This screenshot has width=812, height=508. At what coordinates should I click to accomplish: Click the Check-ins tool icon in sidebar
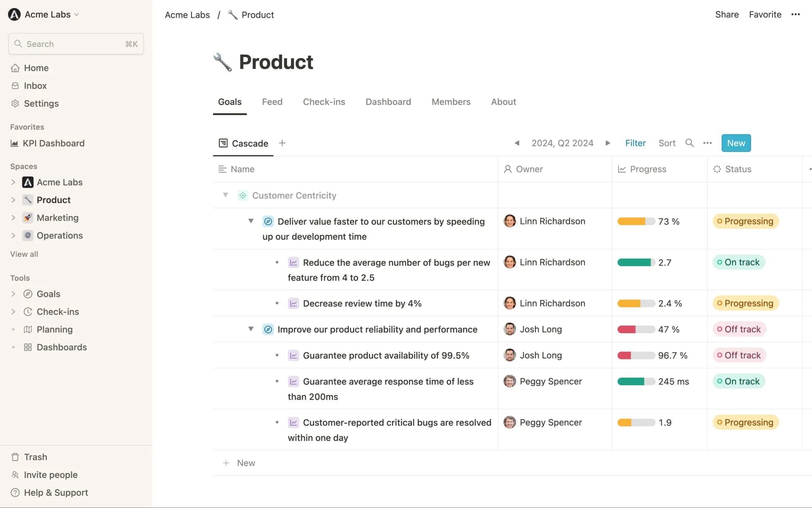pyautogui.click(x=27, y=311)
